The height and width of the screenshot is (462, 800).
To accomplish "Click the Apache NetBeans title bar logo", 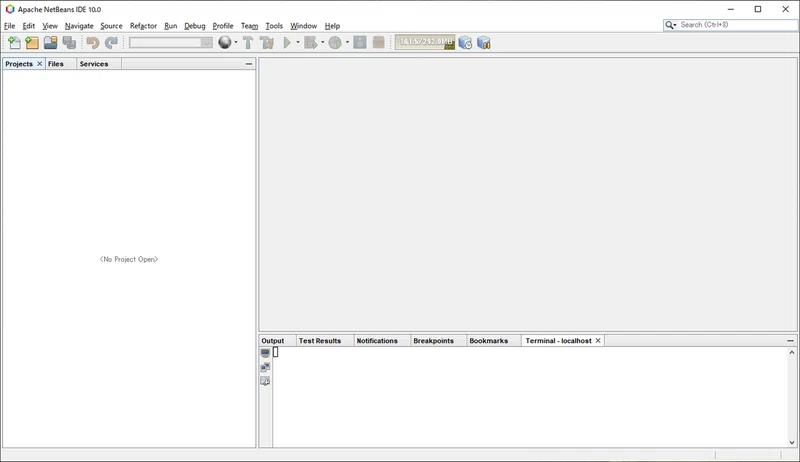I will (x=10, y=9).
